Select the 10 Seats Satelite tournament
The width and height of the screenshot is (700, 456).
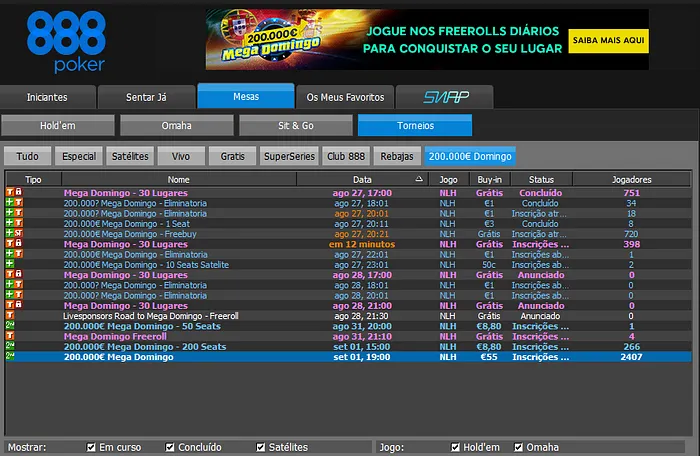(x=348, y=265)
